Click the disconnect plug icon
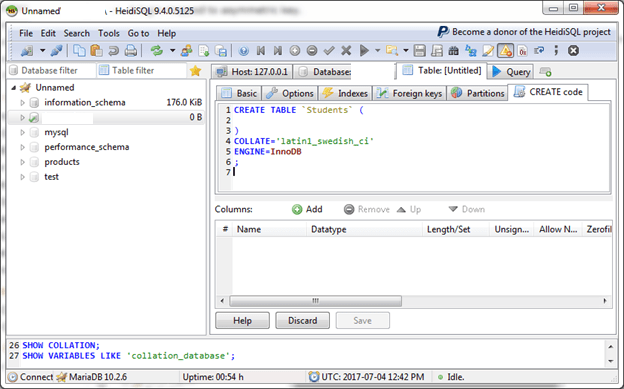624x389 pixels. pyautogui.click(x=57, y=51)
